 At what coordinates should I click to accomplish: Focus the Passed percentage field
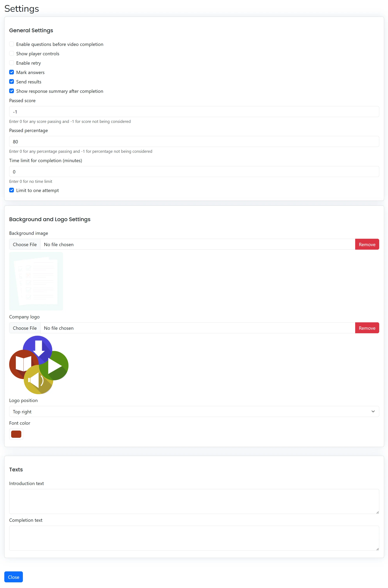coord(194,141)
